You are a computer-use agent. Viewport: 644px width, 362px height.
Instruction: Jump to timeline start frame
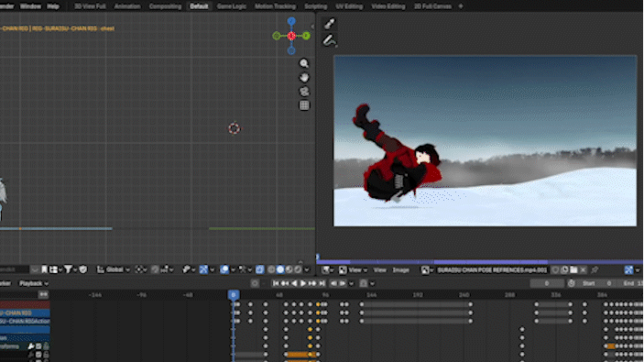tap(276, 283)
